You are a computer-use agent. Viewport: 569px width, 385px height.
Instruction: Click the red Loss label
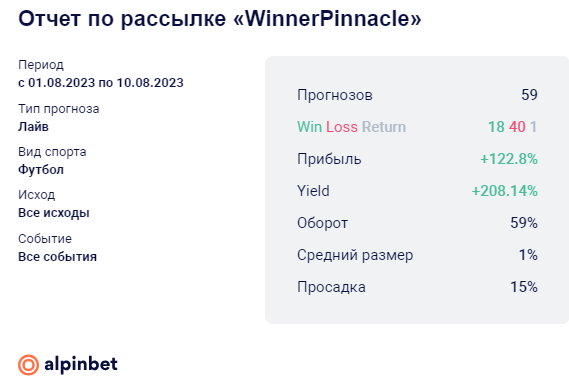[341, 127]
